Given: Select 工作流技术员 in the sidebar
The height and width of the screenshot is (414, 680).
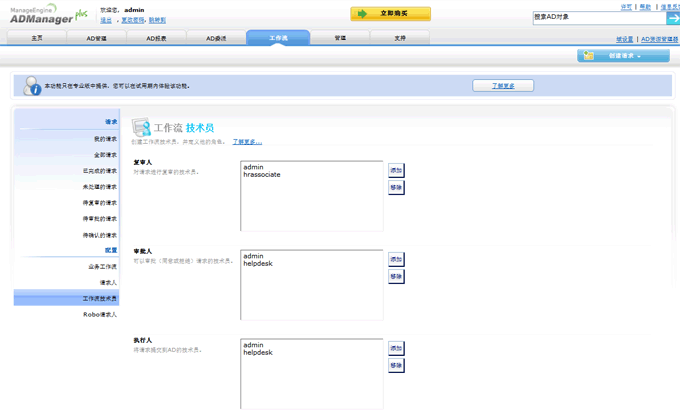Looking at the screenshot, I should point(66,298).
